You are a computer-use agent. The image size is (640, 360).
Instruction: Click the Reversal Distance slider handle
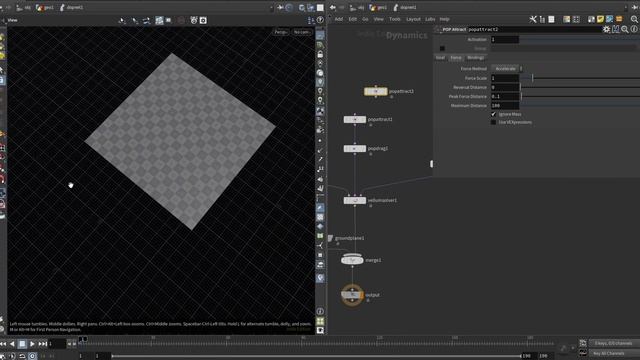pos(520,87)
